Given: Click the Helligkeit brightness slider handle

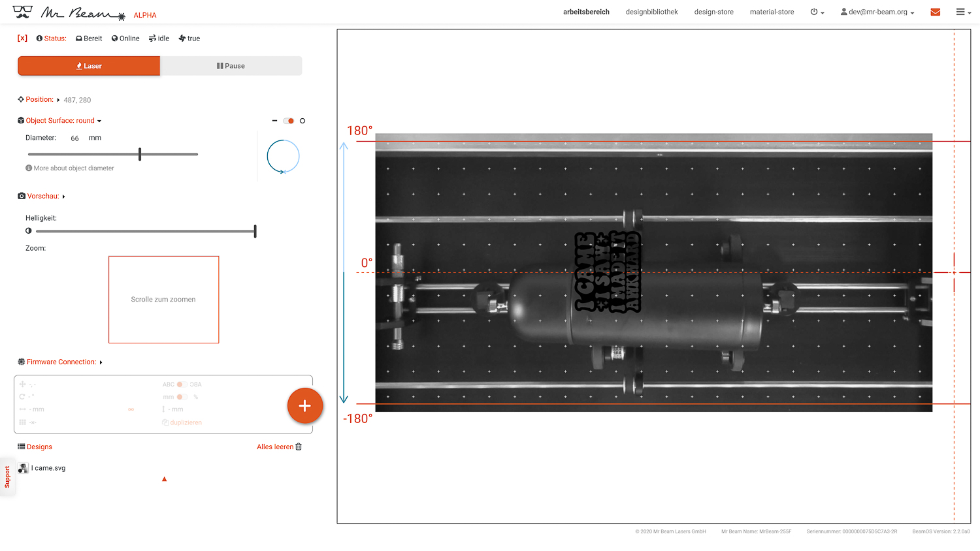Looking at the screenshot, I should tap(255, 231).
